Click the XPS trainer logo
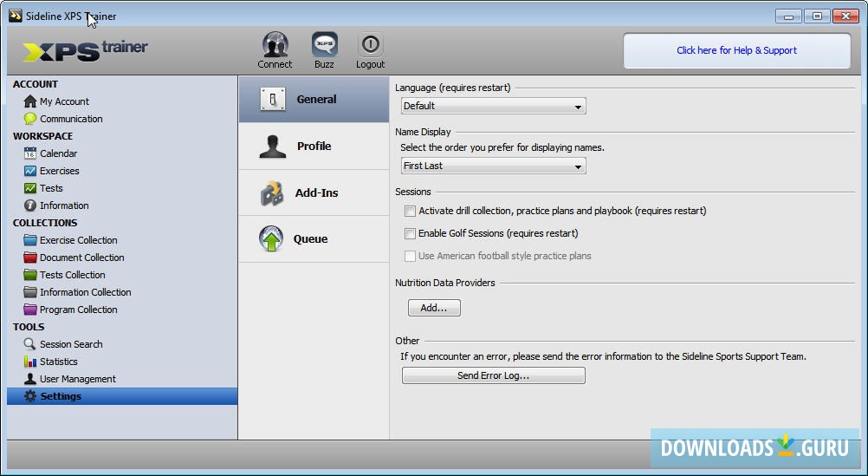The width and height of the screenshot is (868, 476). (x=85, y=51)
